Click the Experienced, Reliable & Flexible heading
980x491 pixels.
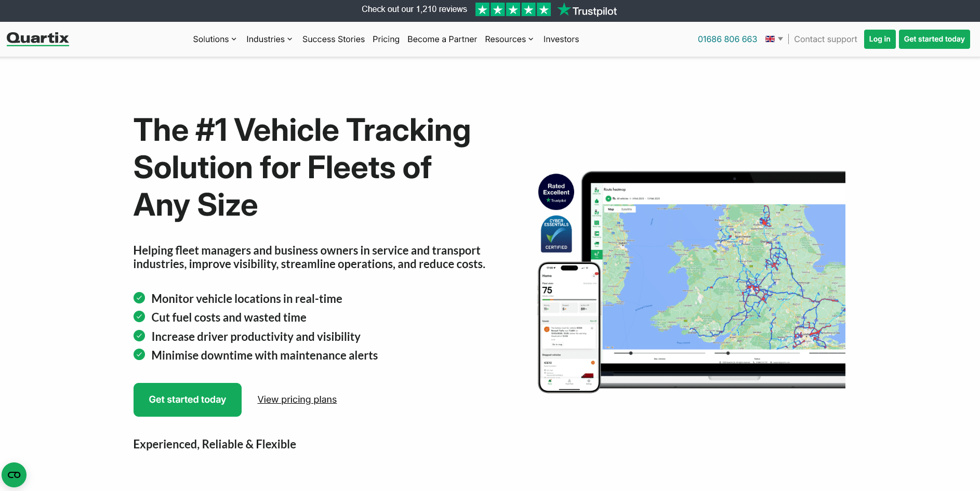coord(215,444)
